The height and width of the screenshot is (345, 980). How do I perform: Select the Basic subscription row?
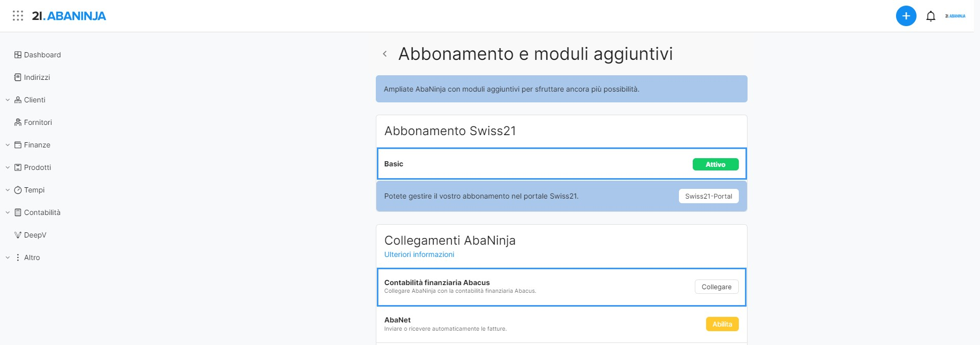(x=561, y=164)
